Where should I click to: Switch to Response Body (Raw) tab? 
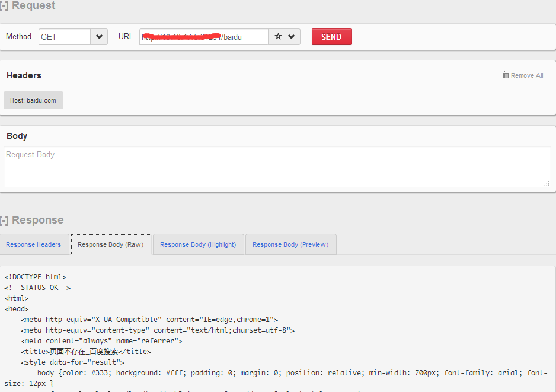pyautogui.click(x=111, y=244)
